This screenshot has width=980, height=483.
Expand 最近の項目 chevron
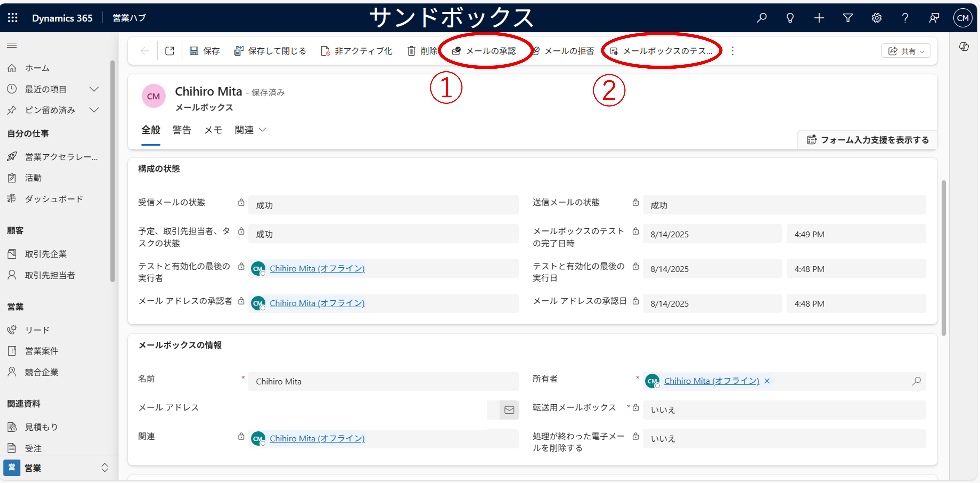pos(94,89)
